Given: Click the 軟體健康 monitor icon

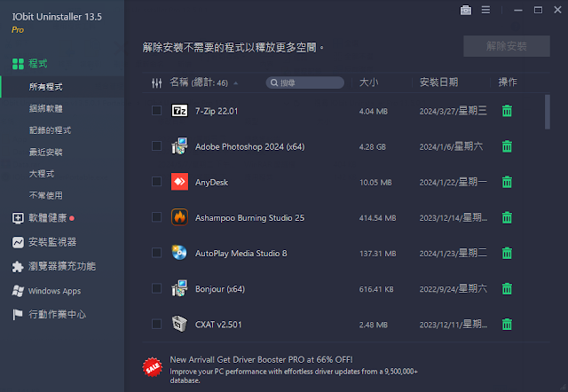Looking at the screenshot, I should pyautogui.click(x=18, y=218).
